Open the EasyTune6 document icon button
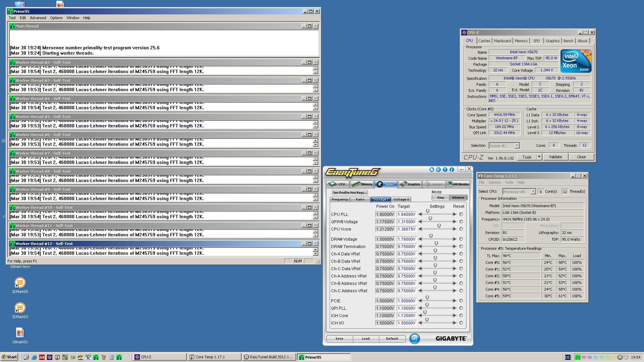 (432, 170)
